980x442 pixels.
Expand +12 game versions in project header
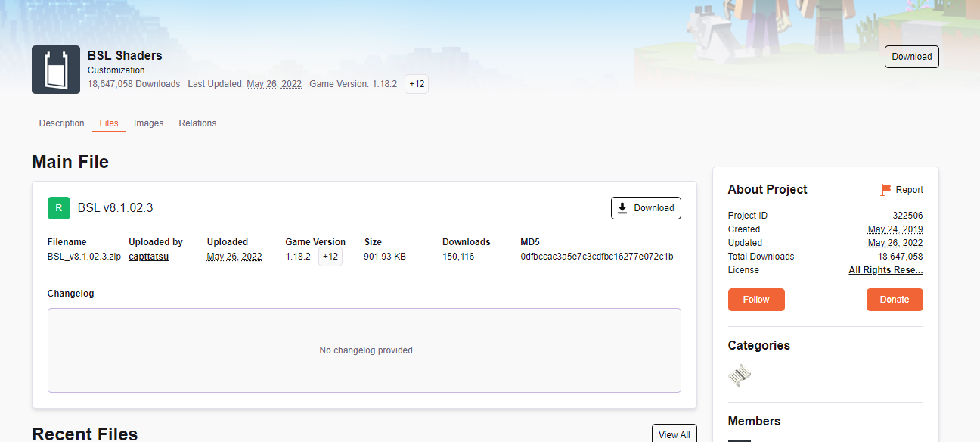pos(417,84)
